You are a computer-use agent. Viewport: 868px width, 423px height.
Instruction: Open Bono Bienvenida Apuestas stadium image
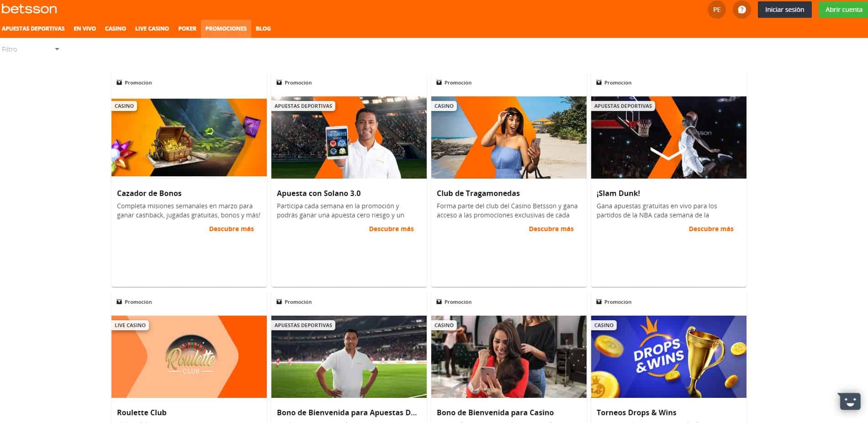pyautogui.click(x=349, y=357)
